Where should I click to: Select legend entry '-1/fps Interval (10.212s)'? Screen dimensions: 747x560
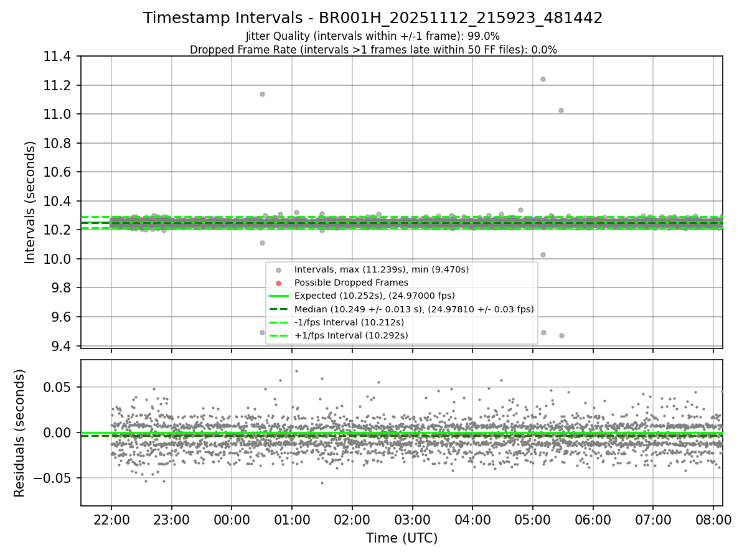click(349, 322)
